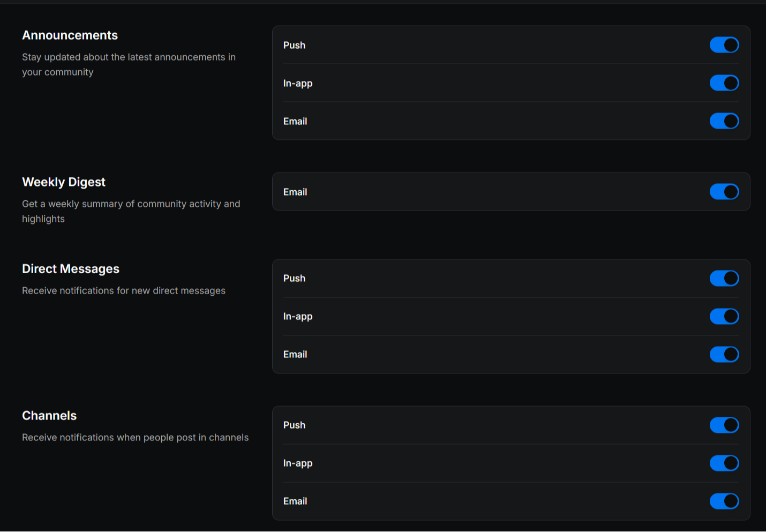Screen dimensions: 766x532
Task: Click the Weekly Digest section heading
Action: (64, 182)
